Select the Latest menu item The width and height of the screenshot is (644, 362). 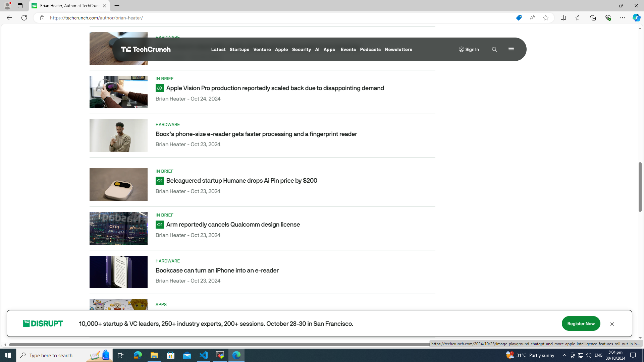pos(218,49)
